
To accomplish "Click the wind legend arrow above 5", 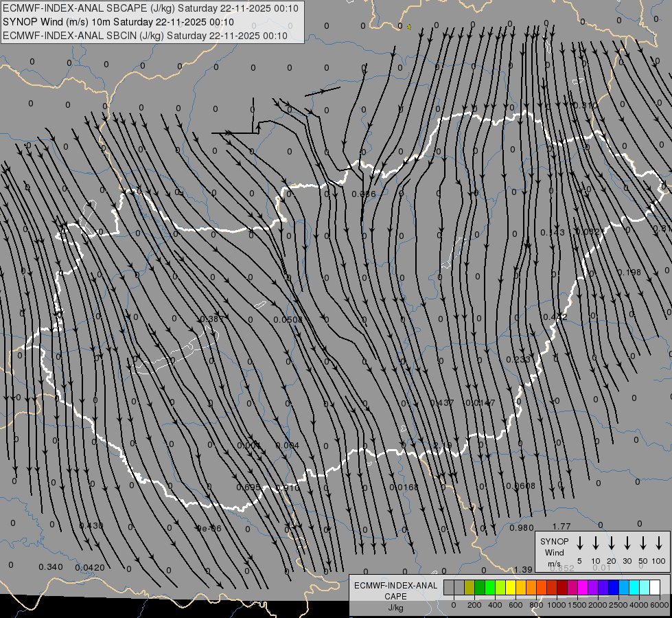I will point(579,543).
